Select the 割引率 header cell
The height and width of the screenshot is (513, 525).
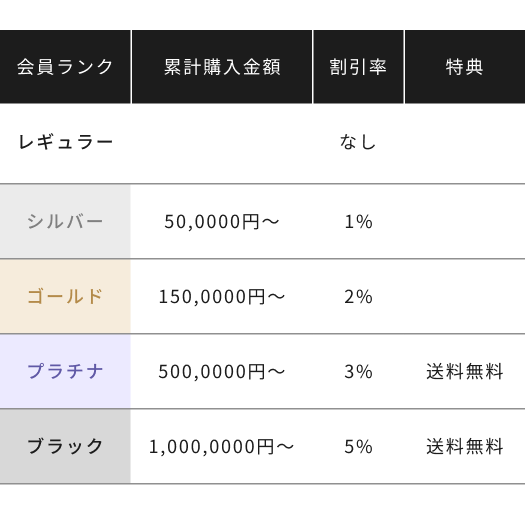coord(358,67)
